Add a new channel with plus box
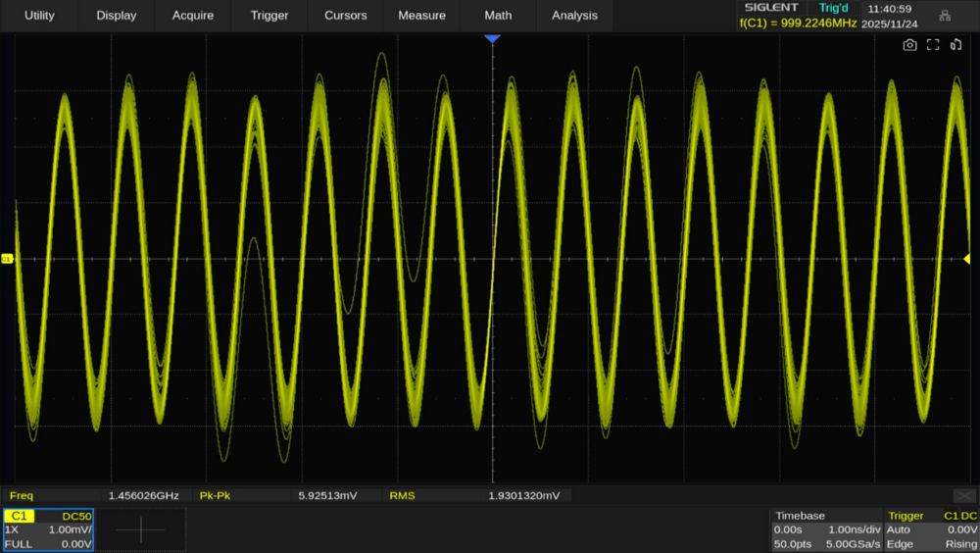 [140, 530]
